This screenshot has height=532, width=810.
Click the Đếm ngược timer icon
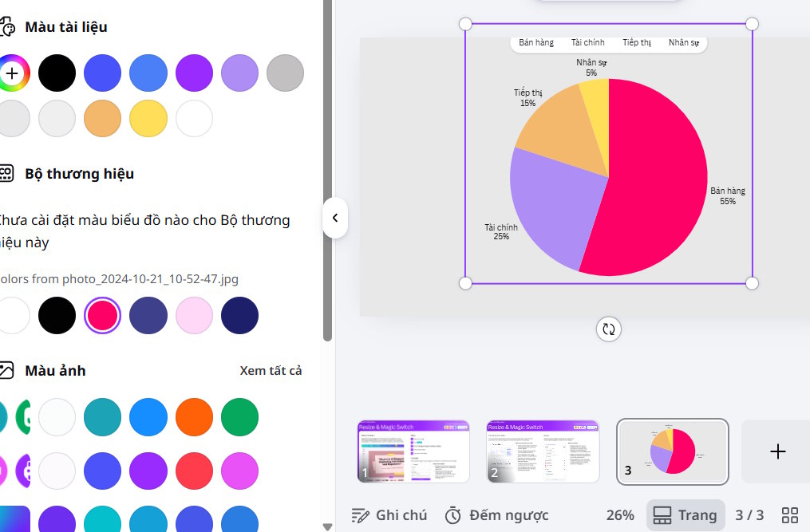click(452, 514)
